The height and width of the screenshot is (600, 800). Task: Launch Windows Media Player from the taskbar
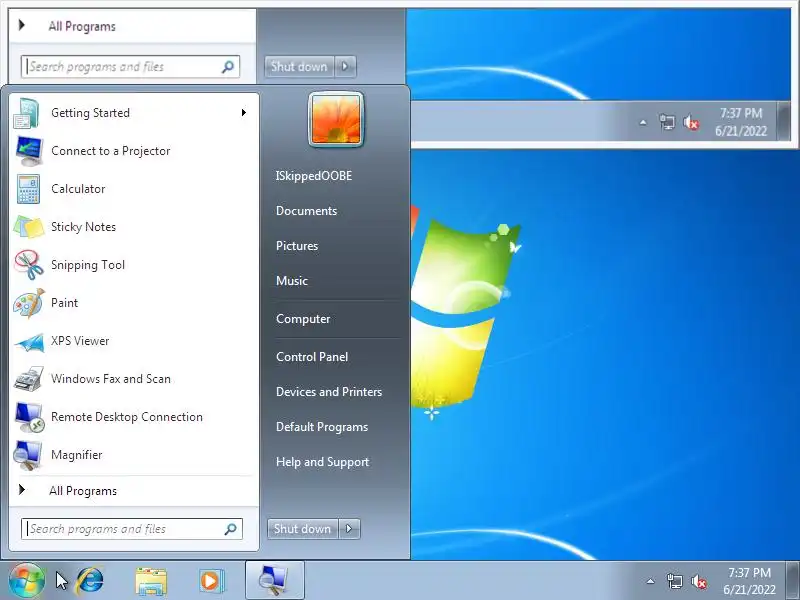pos(210,581)
